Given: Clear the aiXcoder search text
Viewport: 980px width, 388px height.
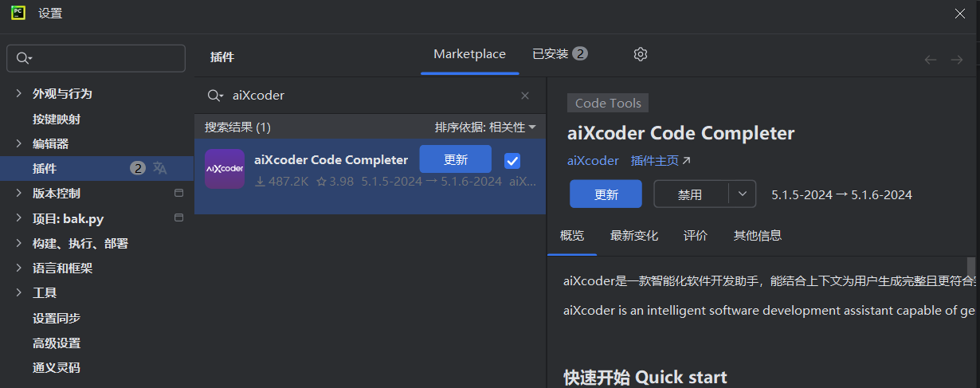Looking at the screenshot, I should point(525,96).
